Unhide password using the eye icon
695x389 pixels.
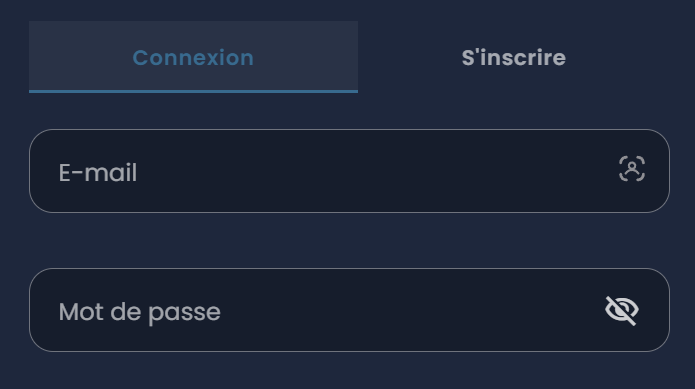tap(621, 311)
